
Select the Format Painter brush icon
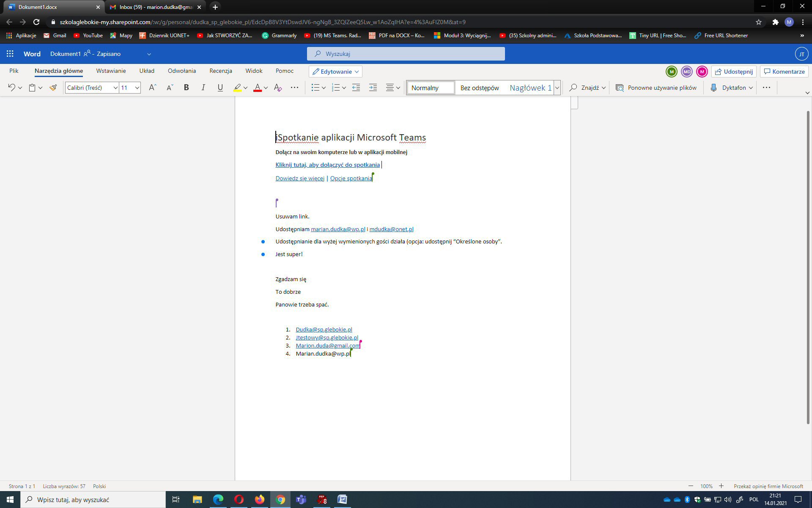(x=53, y=88)
